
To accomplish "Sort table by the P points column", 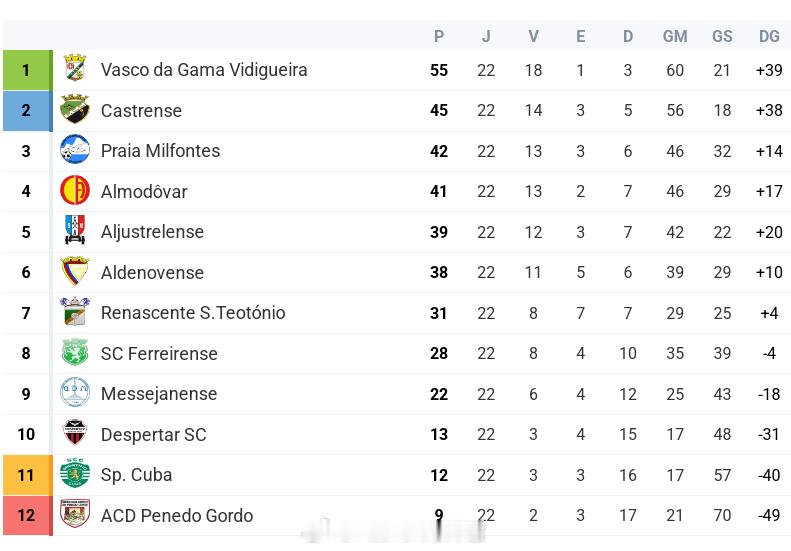I will click(439, 36).
